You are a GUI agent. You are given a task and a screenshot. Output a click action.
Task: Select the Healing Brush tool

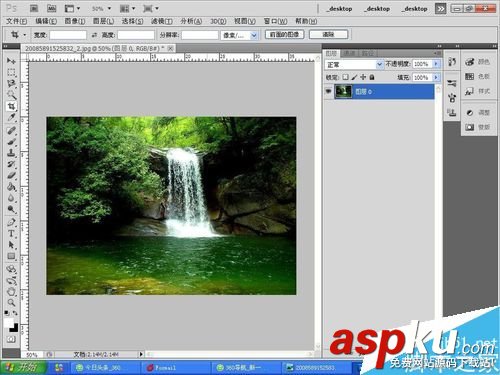click(x=11, y=130)
